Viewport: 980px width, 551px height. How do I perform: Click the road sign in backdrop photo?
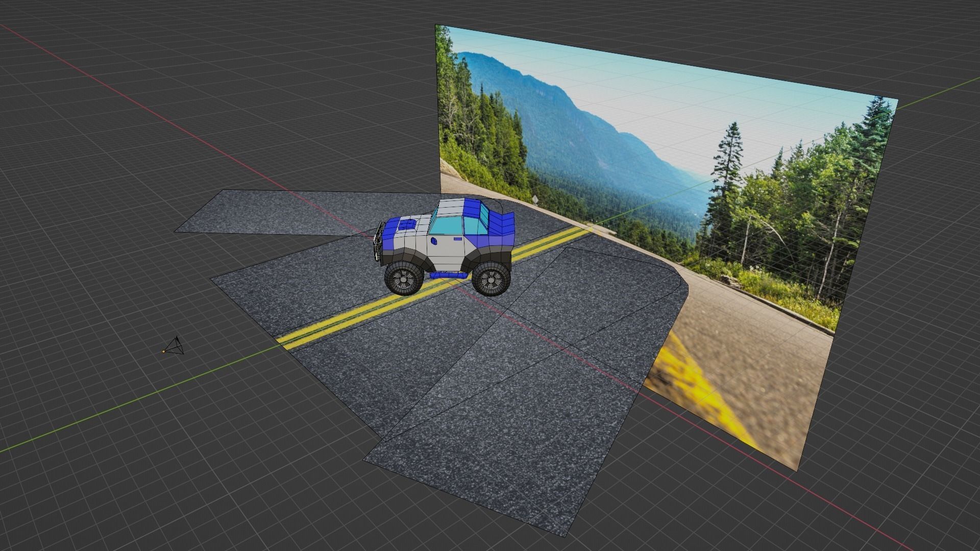tap(535, 199)
